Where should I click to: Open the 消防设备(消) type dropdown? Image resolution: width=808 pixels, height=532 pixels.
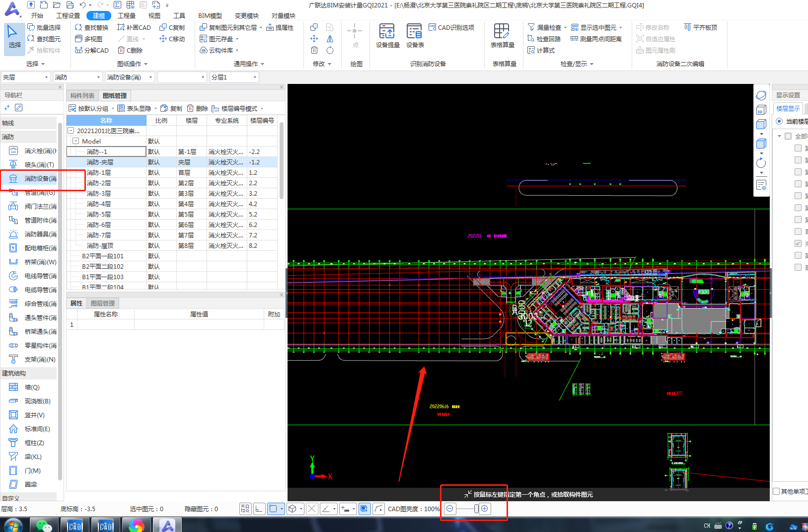(130, 77)
